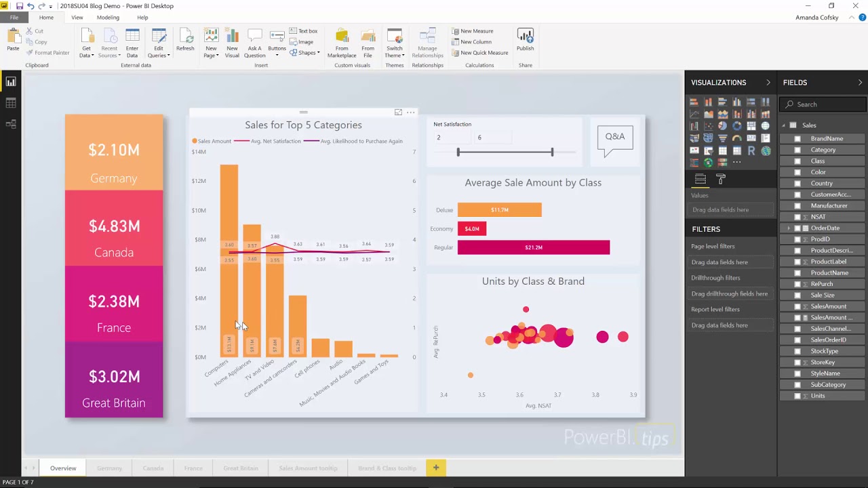The width and height of the screenshot is (868, 488).
Task: Click New Measure in Calculations
Action: 472,31
